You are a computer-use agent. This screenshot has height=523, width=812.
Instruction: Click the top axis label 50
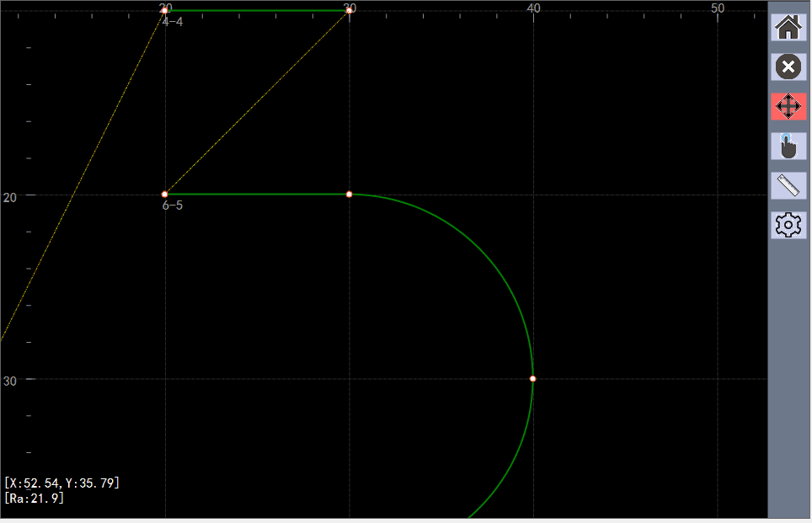coord(717,8)
